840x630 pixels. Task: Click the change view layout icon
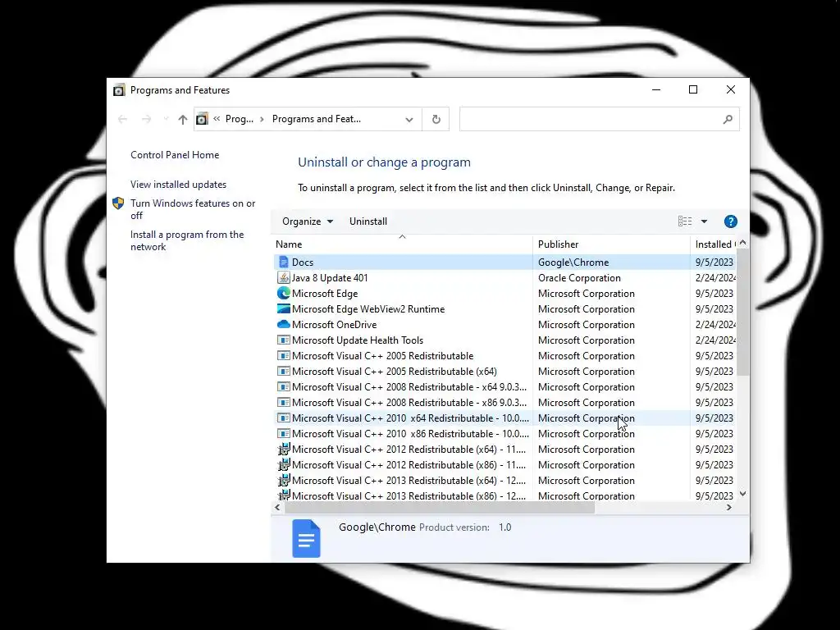pos(685,221)
